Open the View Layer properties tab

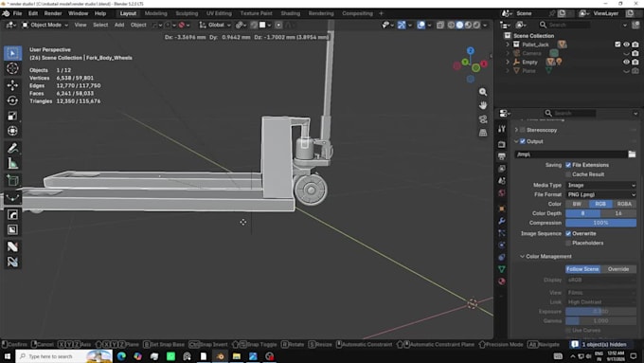coord(502,169)
